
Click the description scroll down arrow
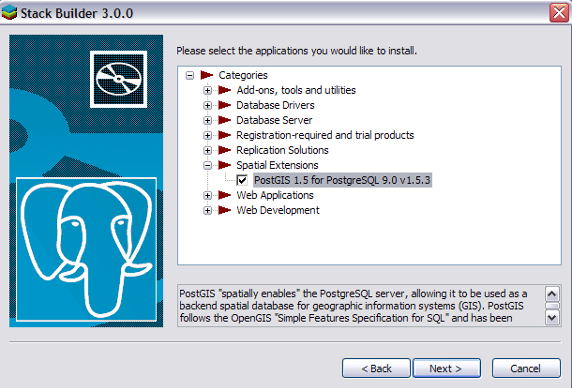tap(552, 317)
